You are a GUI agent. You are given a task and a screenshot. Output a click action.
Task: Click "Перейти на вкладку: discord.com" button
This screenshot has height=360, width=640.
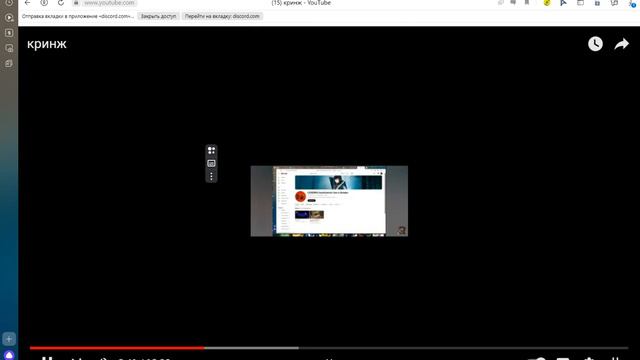pyautogui.click(x=222, y=16)
